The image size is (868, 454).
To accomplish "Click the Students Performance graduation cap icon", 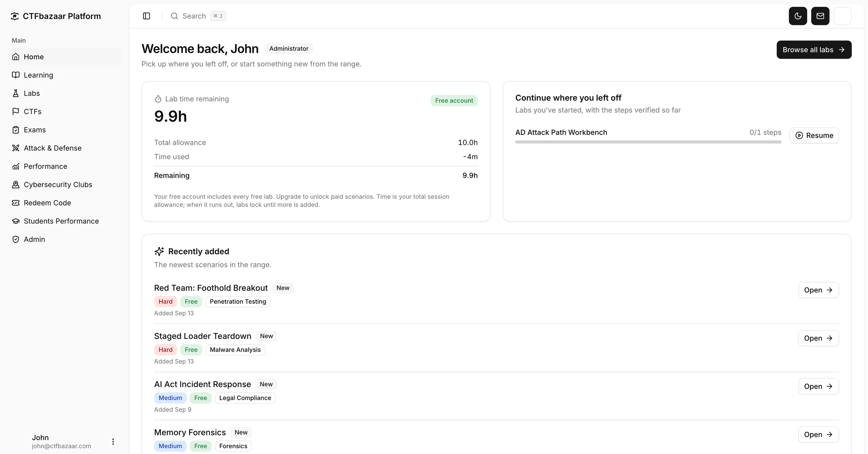I will click(x=16, y=221).
